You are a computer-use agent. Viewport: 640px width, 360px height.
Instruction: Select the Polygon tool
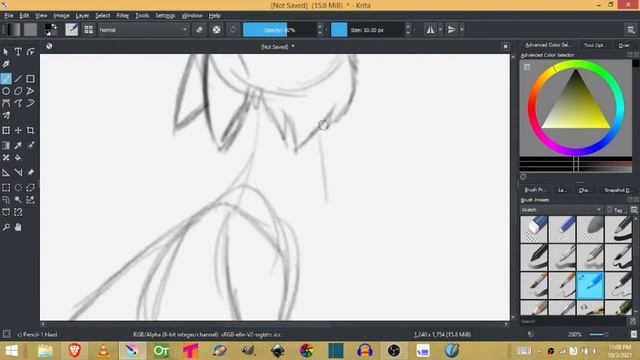point(18,91)
